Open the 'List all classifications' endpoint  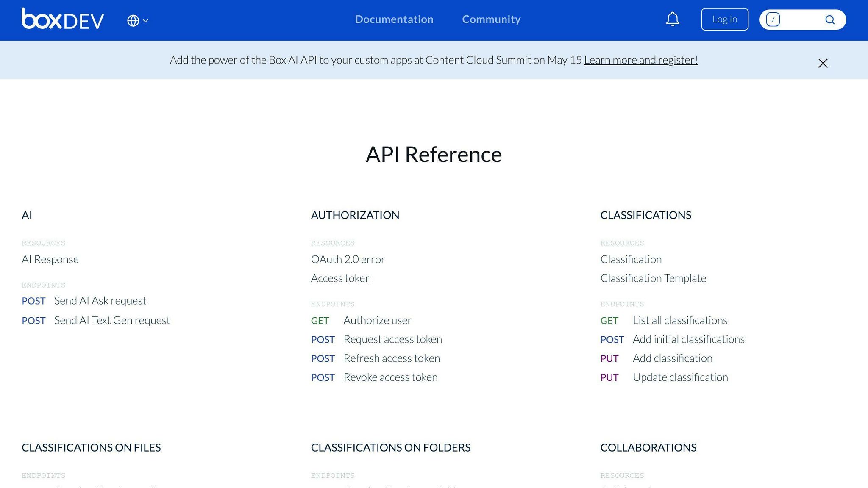(x=680, y=320)
